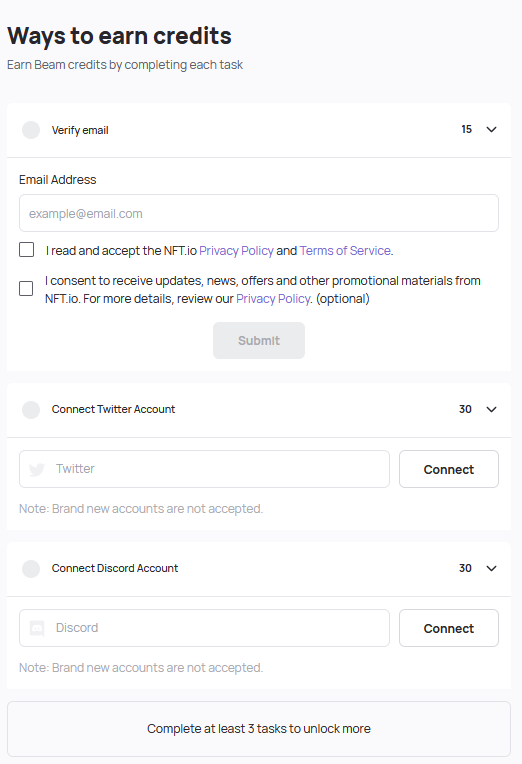Collapse the Connect Twitter Account chevron
Image resolution: width=522 pixels, height=764 pixels.
[x=491, y=409]
